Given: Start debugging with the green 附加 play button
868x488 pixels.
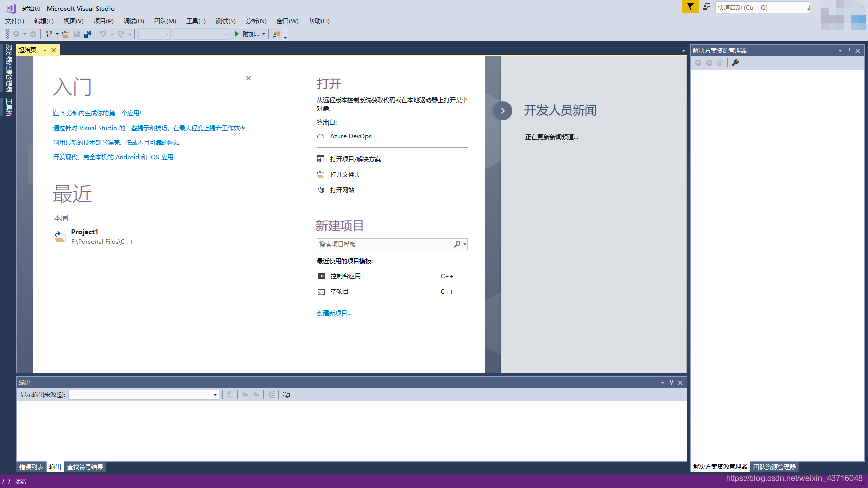Looking at the screenshot, I should tap(247, 34).
